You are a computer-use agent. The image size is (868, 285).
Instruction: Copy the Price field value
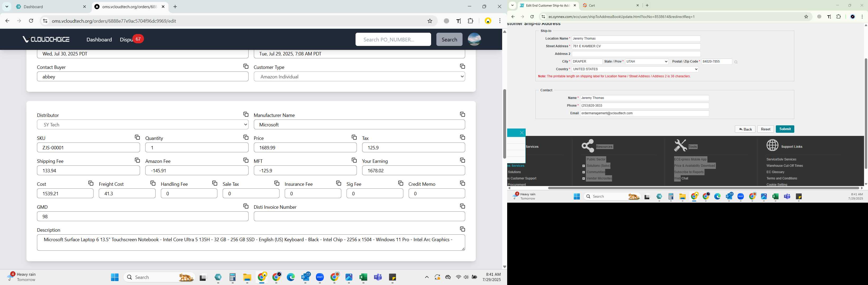(354, 137)
